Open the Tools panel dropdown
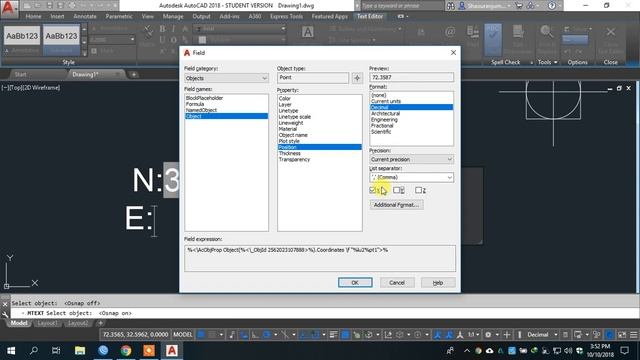 pyautogui.click(x=548, y=62)
